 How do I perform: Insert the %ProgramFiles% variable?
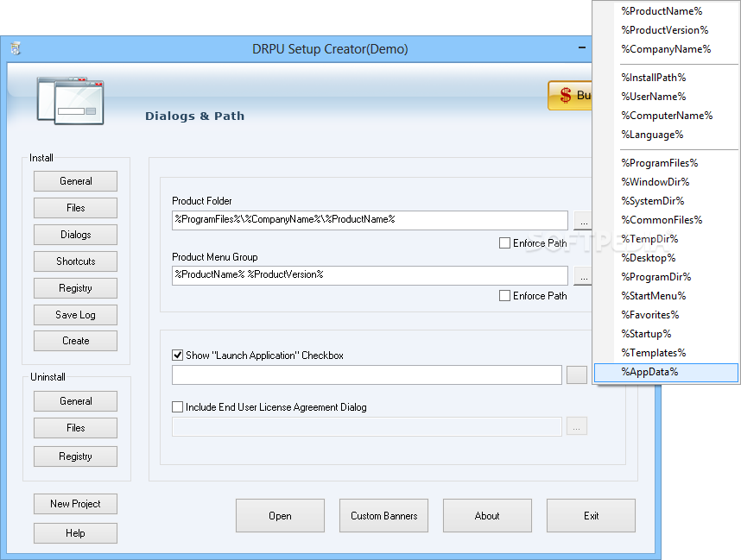point(667,163)
